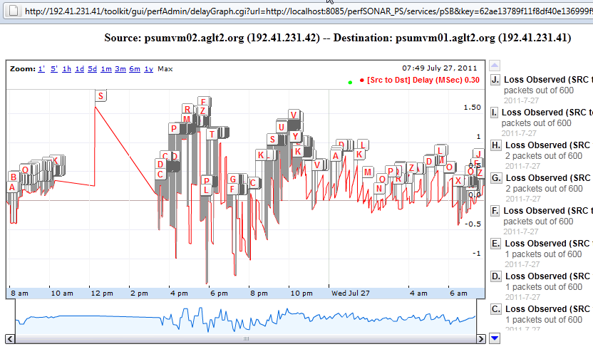
Task: Click the red dot in the legend
Action: 362,80
